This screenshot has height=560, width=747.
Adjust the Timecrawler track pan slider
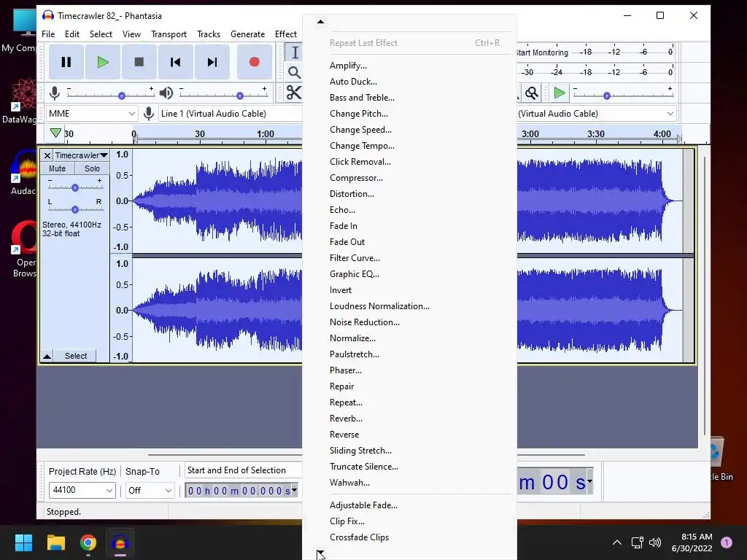75,209
